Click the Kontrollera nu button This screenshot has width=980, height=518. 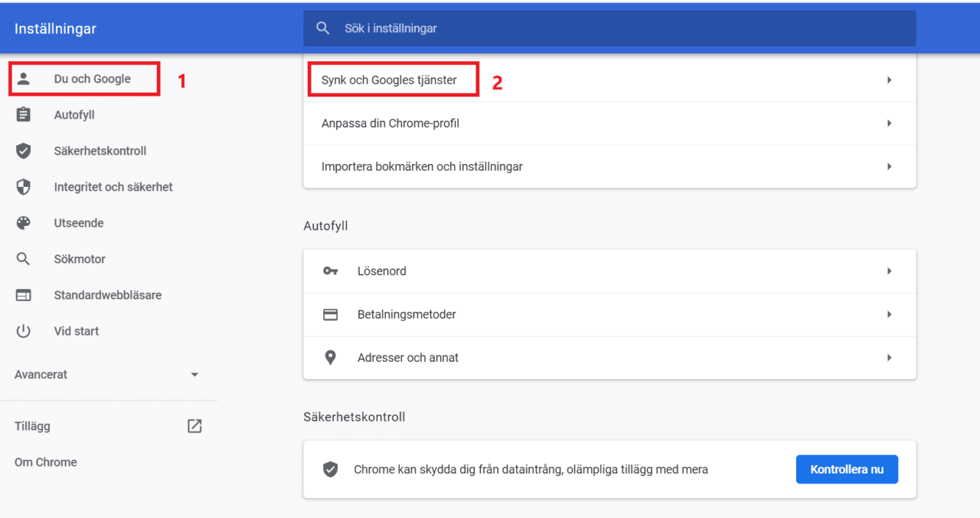[x=847, y=469]
